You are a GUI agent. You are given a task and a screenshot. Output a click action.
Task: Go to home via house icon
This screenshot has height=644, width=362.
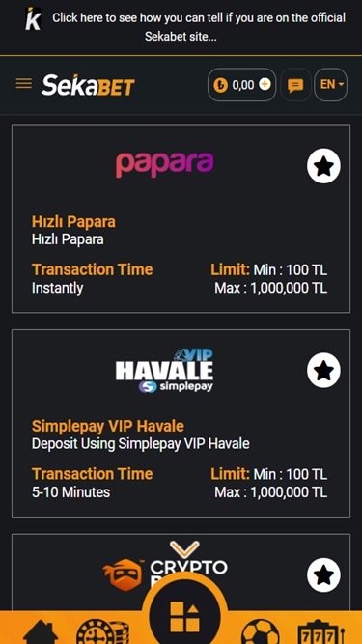click(41, 633)
